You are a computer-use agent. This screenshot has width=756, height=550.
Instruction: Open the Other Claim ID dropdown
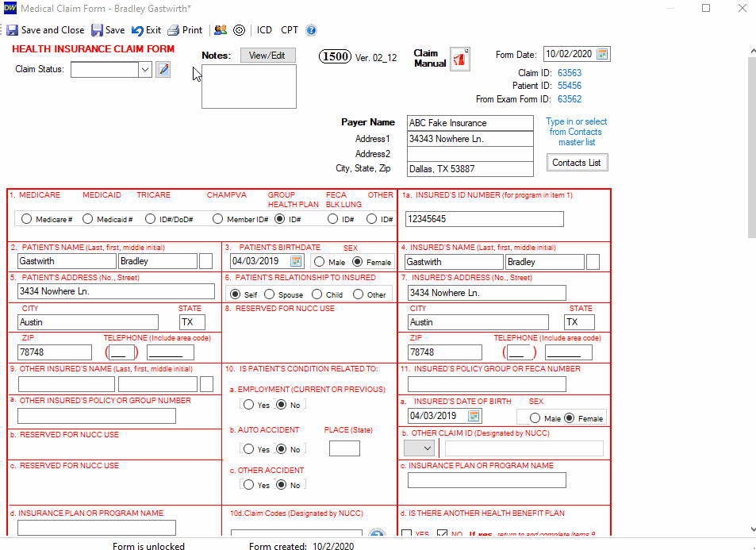point(419,448)
